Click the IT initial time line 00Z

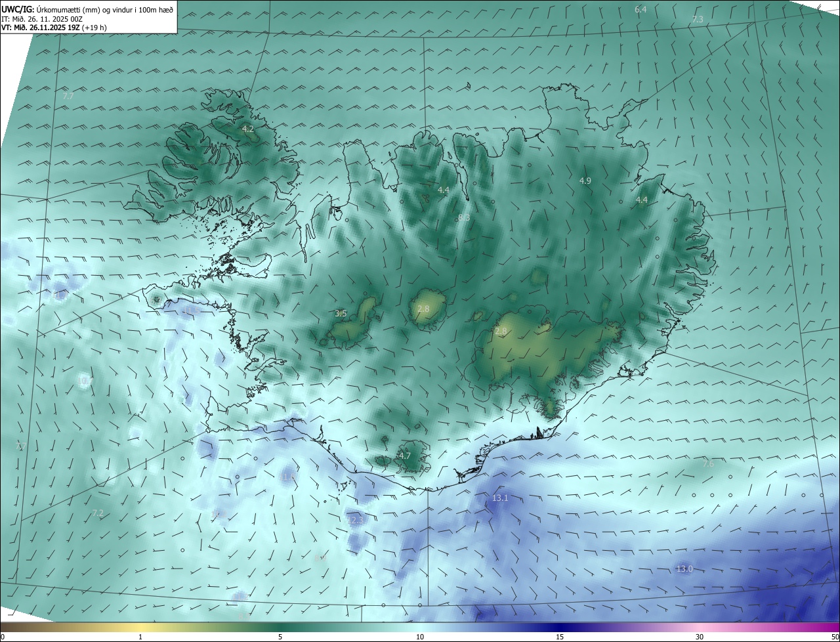click(42, 19)
